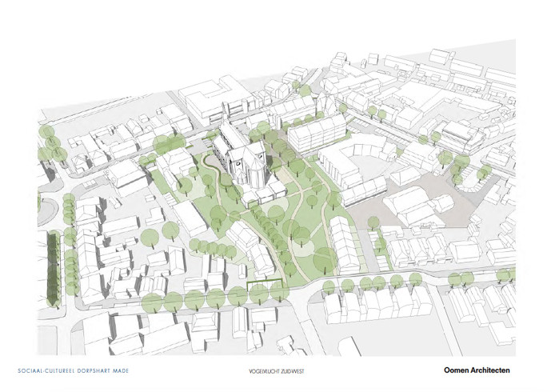The image size is (555, 392).
Task: Select the Sociaal-Cultureel Dorpshart Made title
Action: [72, 370]
